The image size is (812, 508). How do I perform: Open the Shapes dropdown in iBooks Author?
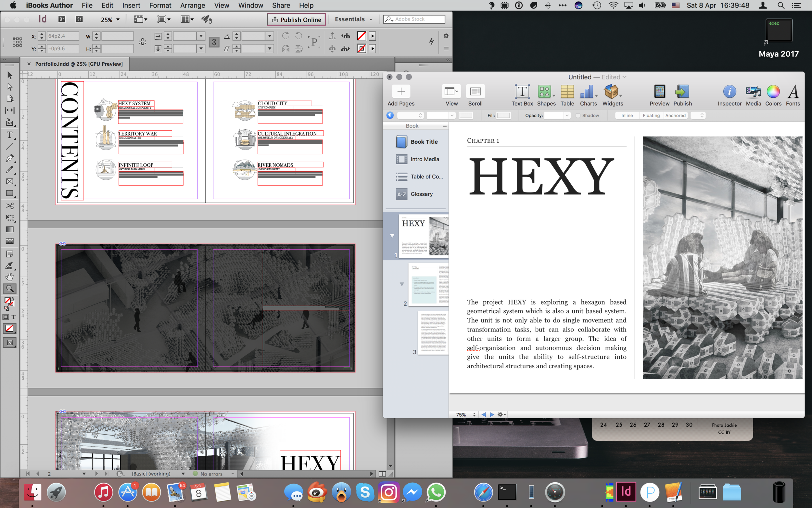[x=546, y=96]
